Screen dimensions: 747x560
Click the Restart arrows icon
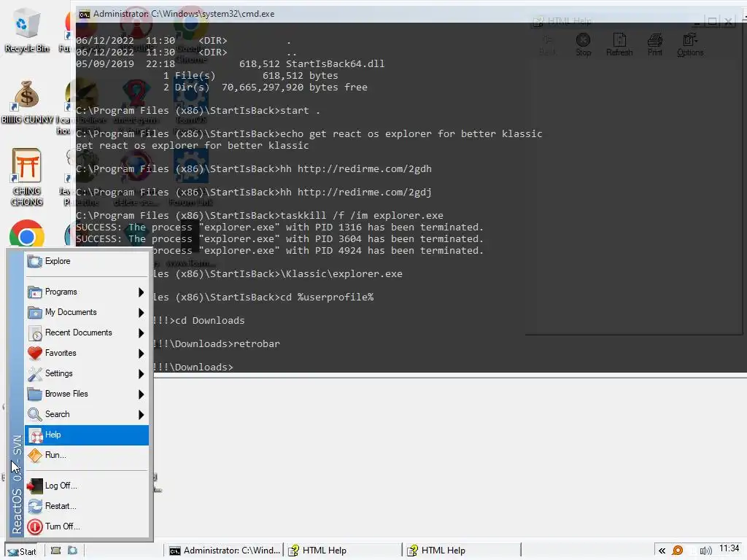[35, 506]
